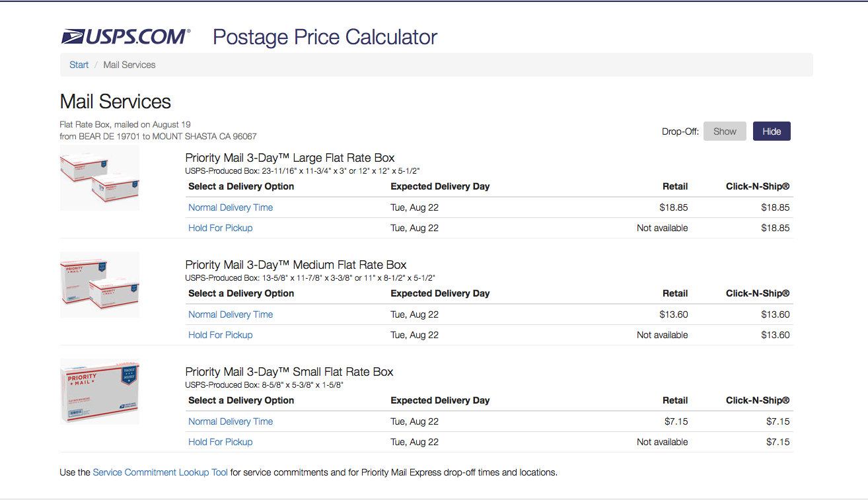The height and width of the screenshot is (500, 868).
Task: Click the Postage Price Calculator title
Action: (325, 37)
